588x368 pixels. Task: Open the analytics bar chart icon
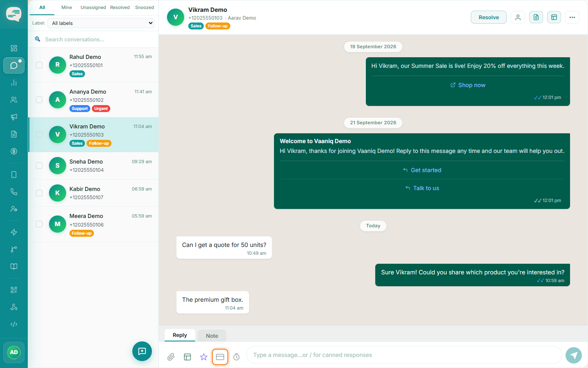click(x=14, y=83)
